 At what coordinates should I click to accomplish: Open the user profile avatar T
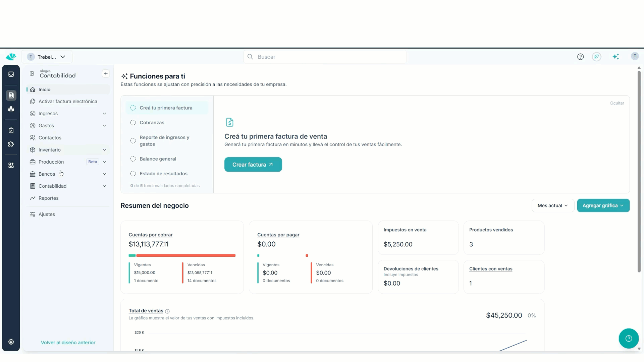point(635,56)
